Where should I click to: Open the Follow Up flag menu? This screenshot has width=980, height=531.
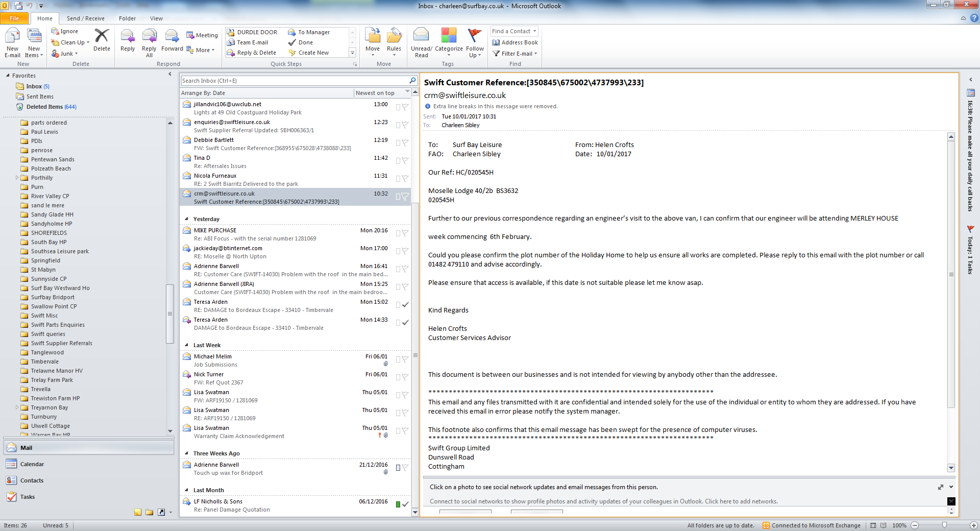475,43
